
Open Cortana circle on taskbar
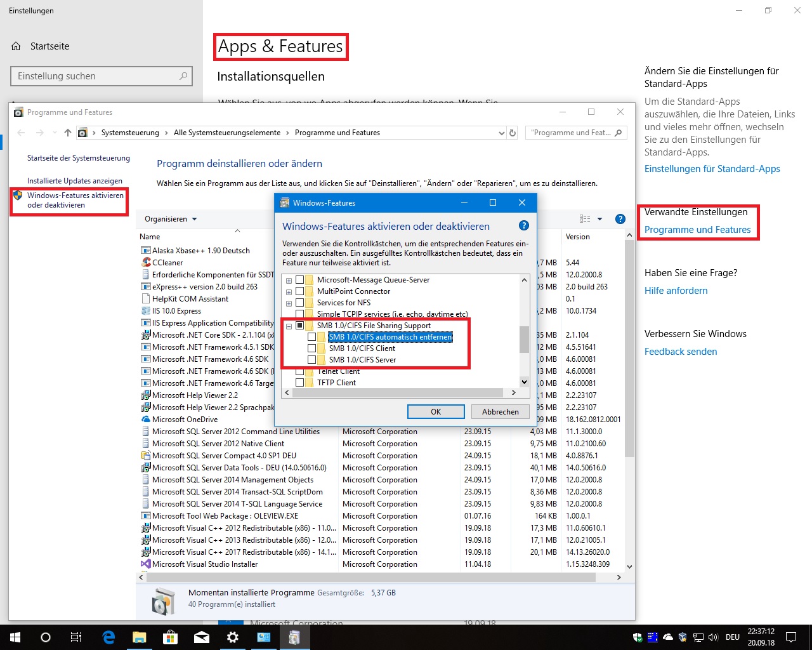click(46, 637)
